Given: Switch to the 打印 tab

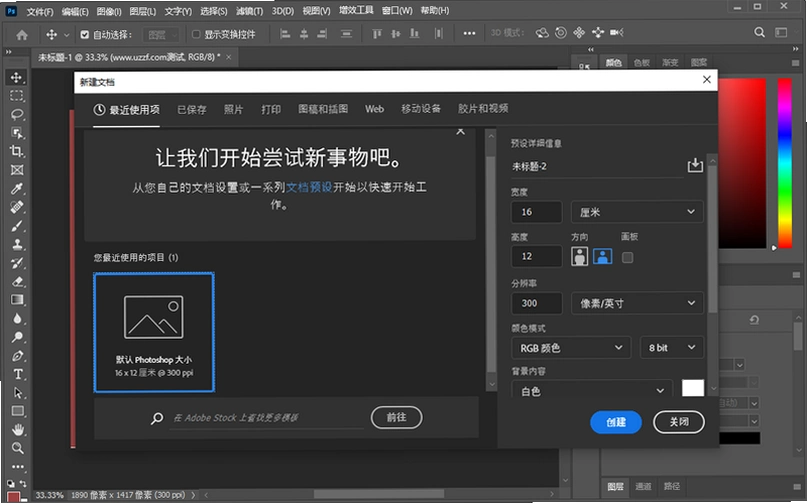Looking at the screenshot, I should pyautogui.click(x=271, y=110).
